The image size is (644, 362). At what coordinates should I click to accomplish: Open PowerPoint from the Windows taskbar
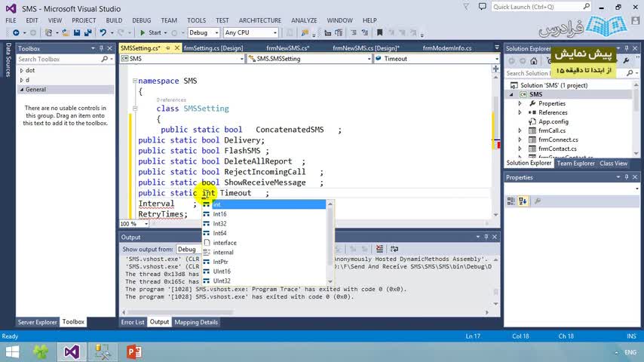[134, 352]
